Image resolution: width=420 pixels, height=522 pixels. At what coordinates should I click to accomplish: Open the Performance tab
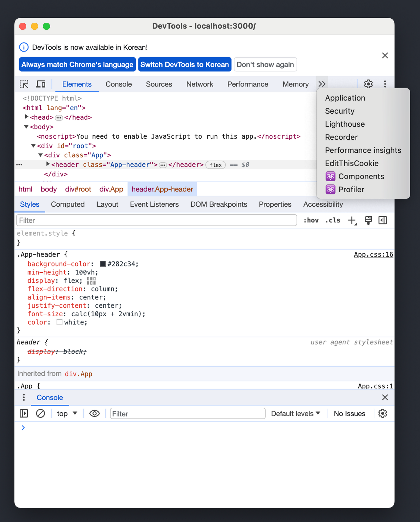(x=248, y=84)
